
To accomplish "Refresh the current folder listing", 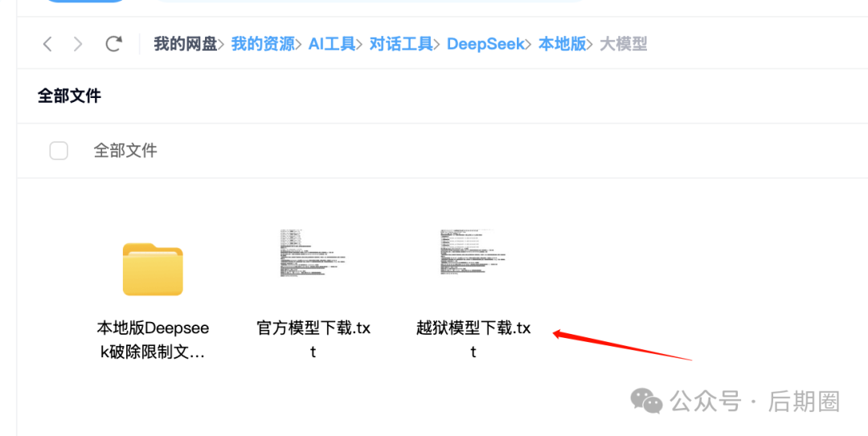I will click(x=113, y=43).
